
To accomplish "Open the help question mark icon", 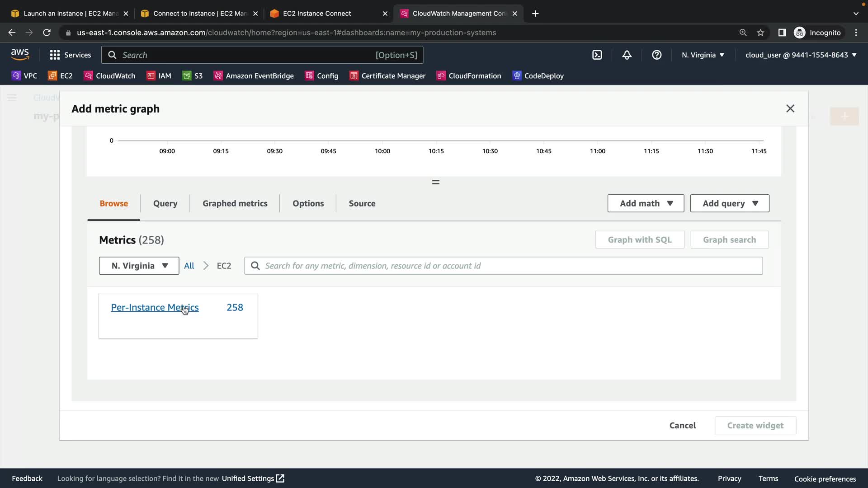I will click(x=657, y=55).
